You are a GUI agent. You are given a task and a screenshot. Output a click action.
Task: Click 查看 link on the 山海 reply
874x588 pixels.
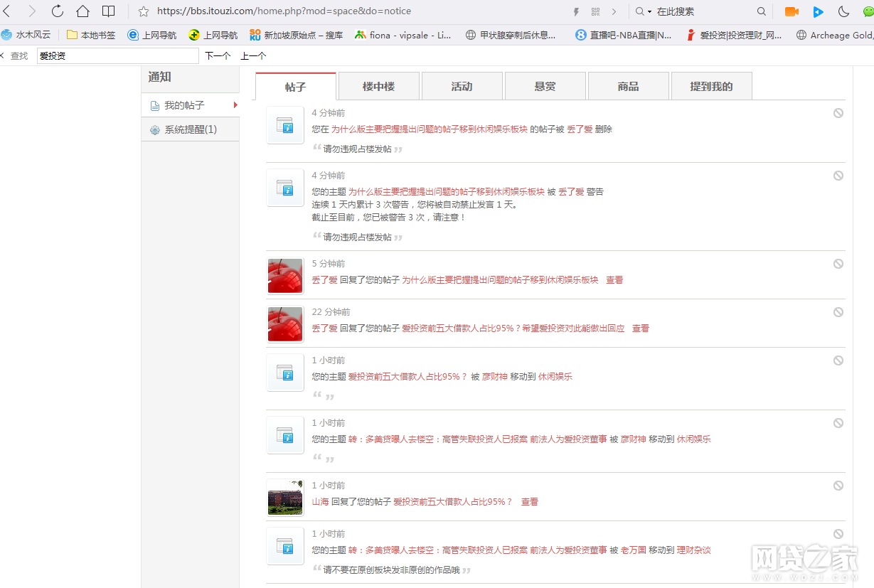coord(530,502)
